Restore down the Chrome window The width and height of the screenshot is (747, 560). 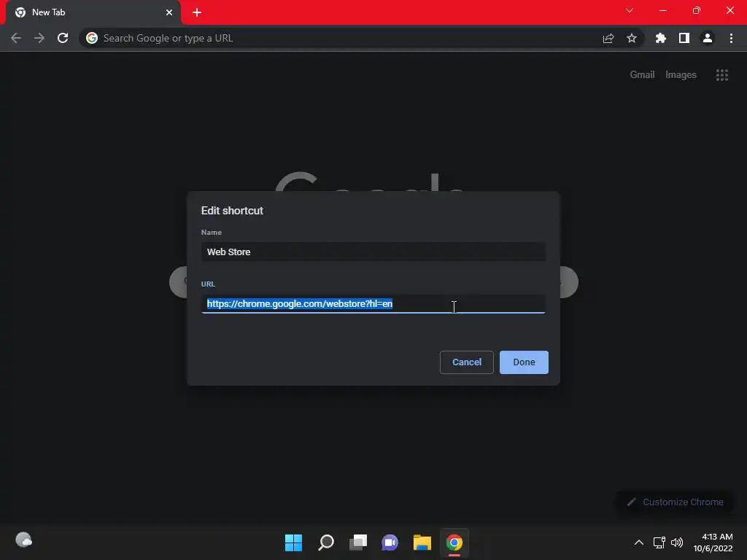click(696, 10)
